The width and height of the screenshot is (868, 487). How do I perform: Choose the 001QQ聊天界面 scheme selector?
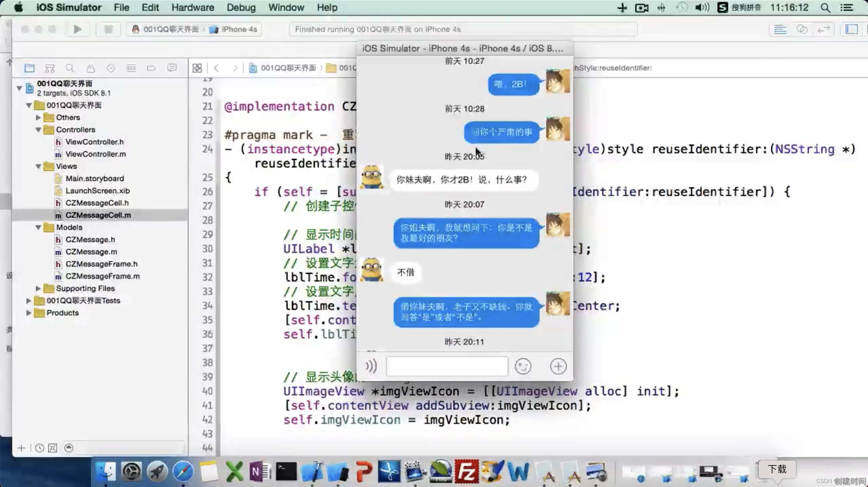pos(165,30)
